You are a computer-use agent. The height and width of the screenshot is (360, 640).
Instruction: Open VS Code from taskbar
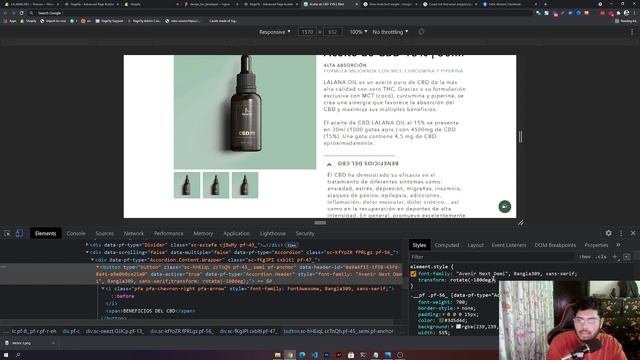click(x=314, y=355)
